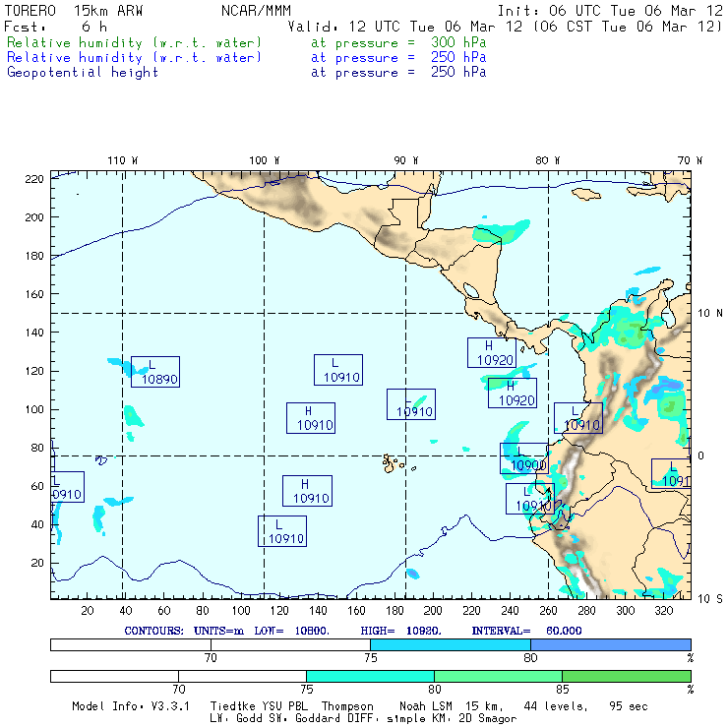The width and height of the screenshot is (728, 728).
Task: Click Jamaica island on the map
Action: [586, 194]
